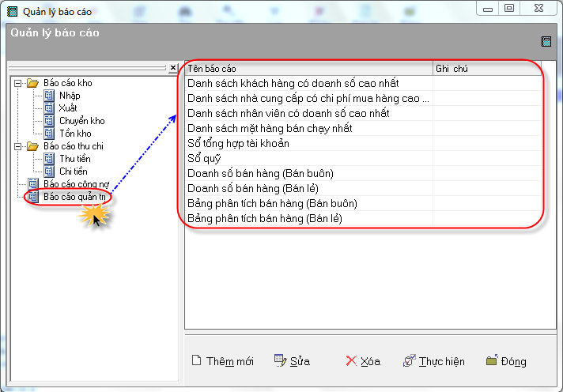Close the left tree panel with X
563x392 pixels.
[173, 69]
